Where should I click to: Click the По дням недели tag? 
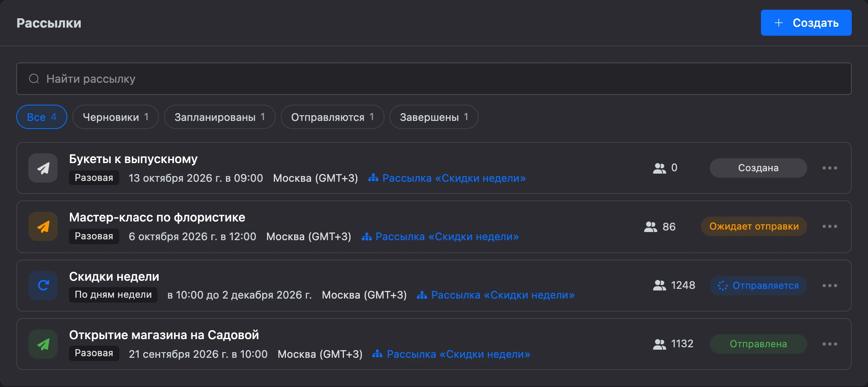[113, 295]
